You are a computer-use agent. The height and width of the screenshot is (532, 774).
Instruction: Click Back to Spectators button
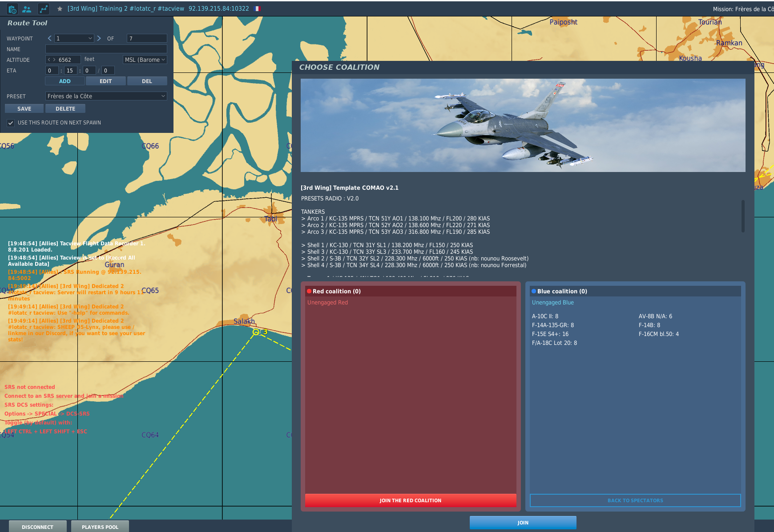coord(635,500)
